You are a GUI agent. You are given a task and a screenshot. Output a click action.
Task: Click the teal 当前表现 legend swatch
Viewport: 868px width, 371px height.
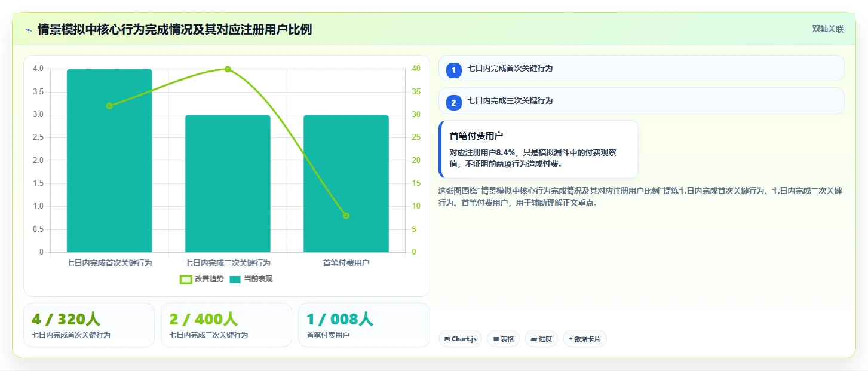tap(235, 279)
